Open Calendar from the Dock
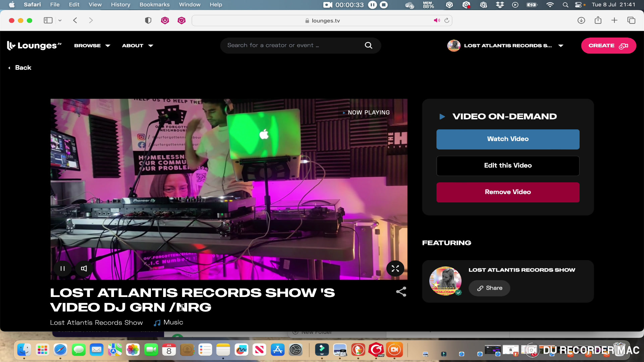Viewport: 644px width, 362px height. click(x=169, y=350)
